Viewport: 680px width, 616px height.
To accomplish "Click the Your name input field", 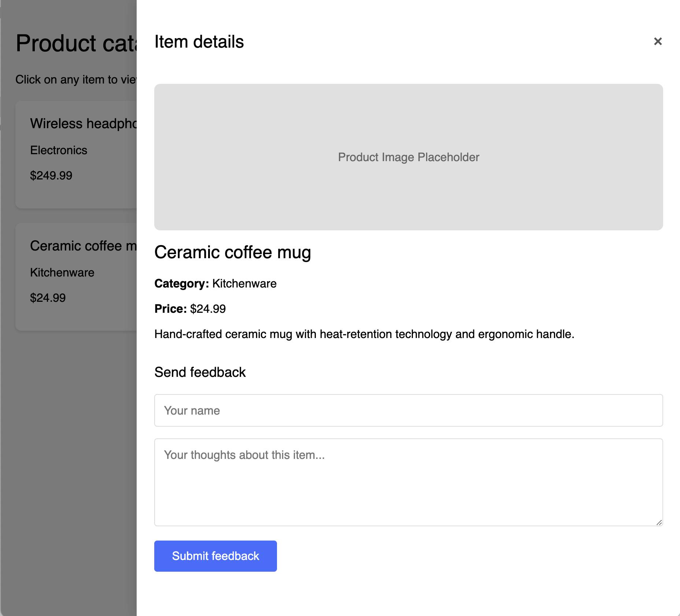I will tap(408, 410).
